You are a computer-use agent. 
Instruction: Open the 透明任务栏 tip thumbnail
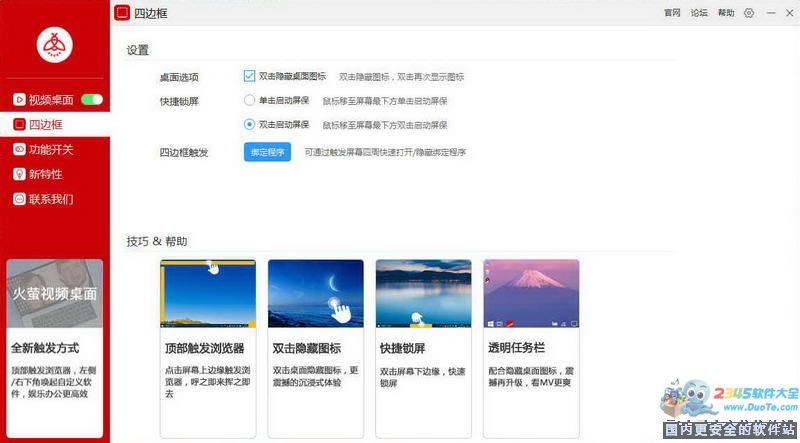click(x=531, y=293)
